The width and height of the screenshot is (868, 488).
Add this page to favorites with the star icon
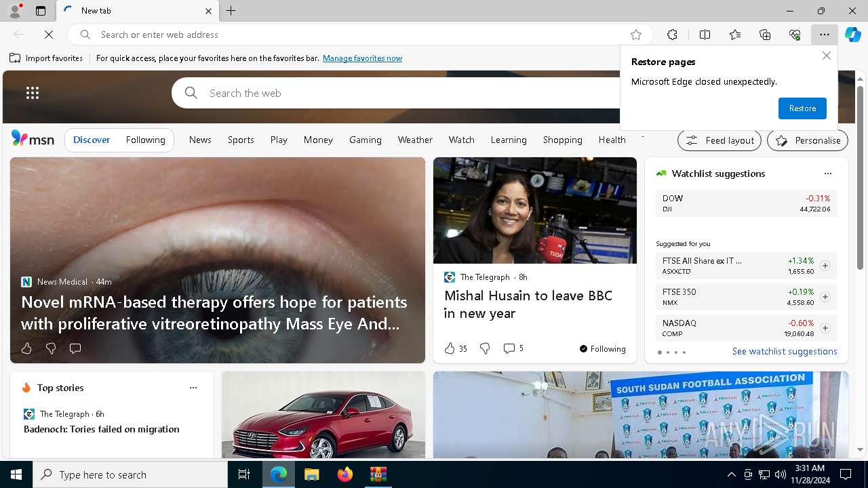click(x=636, y=35)
